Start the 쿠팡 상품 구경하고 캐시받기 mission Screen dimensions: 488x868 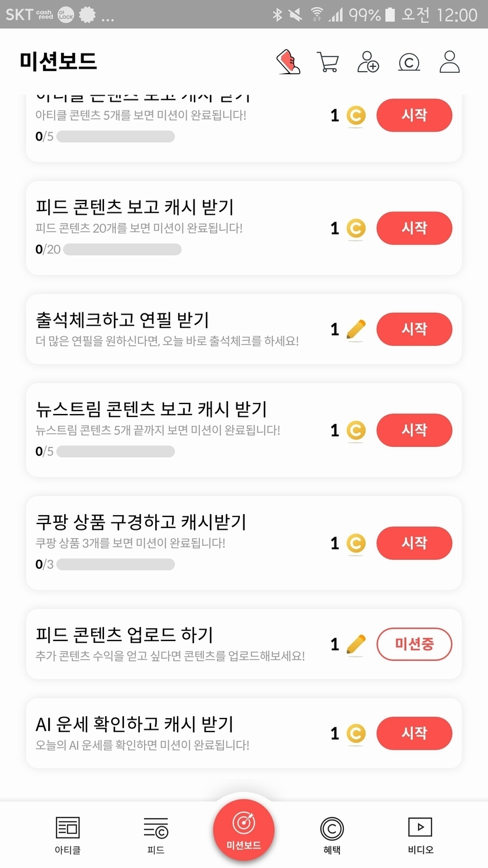tap(414, 543)
